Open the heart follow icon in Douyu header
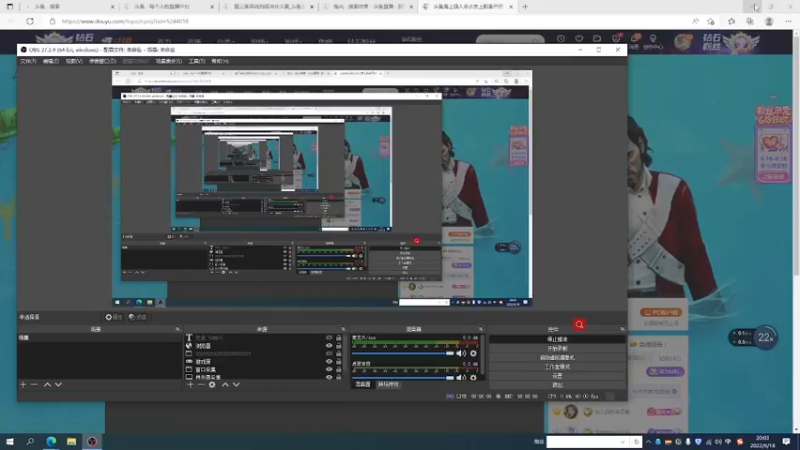Image resolution: width=800 pixels, height=450 pixels. pyautogui.click(x=579, y=38)
